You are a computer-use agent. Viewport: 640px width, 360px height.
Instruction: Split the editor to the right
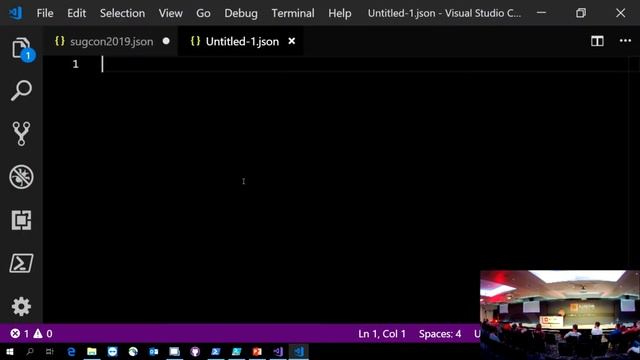point(597,41)
